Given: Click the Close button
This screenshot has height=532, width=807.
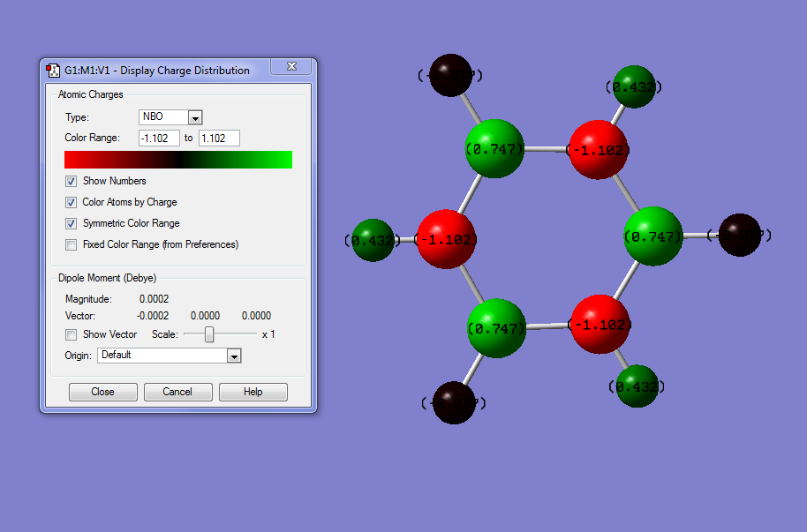Looking at the screenshot, I should click(x=103, y=392).
